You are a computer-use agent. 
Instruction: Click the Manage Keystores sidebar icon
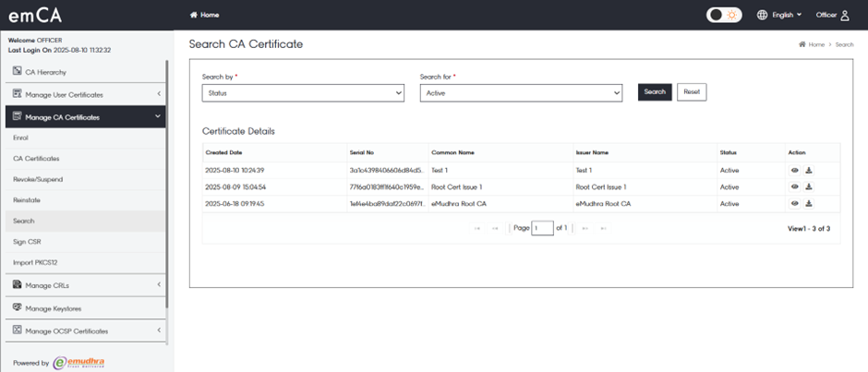click(x=17, y=307)
